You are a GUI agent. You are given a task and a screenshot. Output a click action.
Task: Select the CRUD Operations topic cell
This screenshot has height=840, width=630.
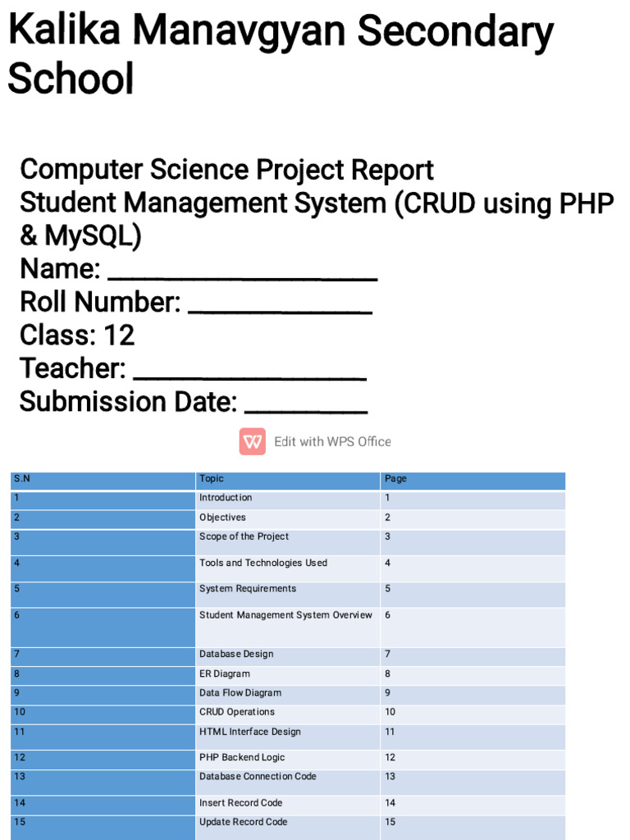288,714
